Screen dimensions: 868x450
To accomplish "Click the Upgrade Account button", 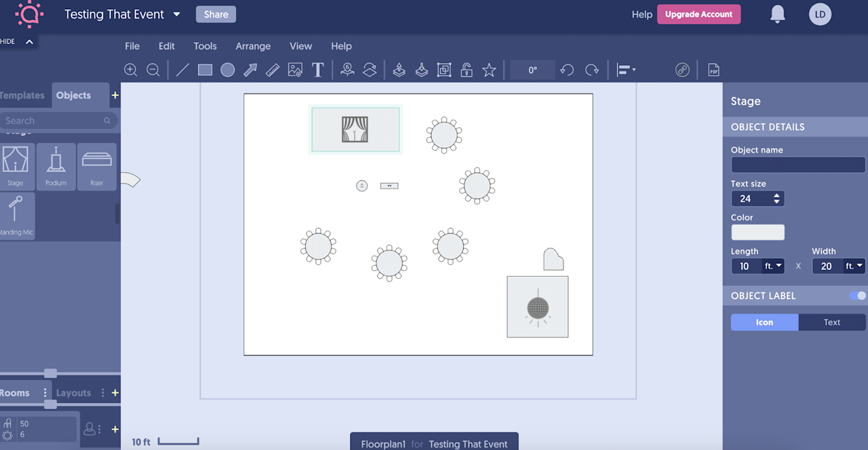I will [x=699, y=14].
